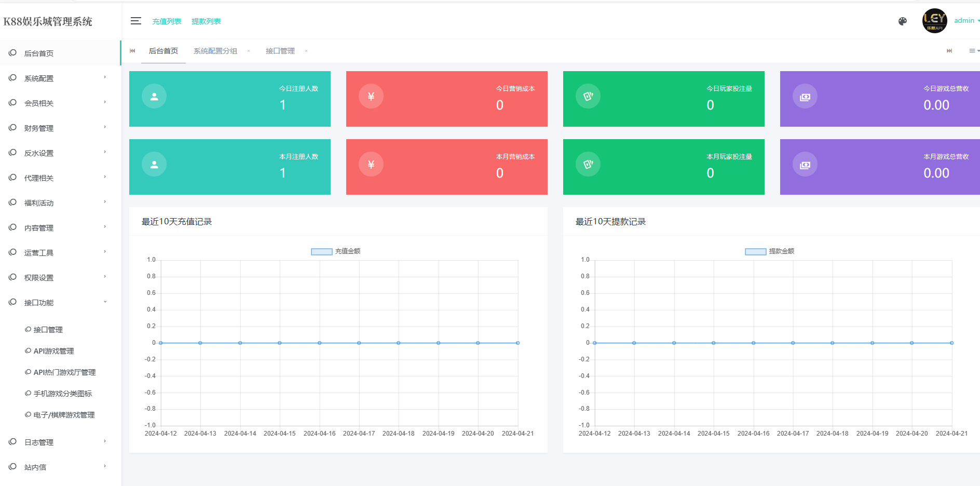
Task: Click the 本月营销成本 yen icon
Action: [x=371, y=164]
